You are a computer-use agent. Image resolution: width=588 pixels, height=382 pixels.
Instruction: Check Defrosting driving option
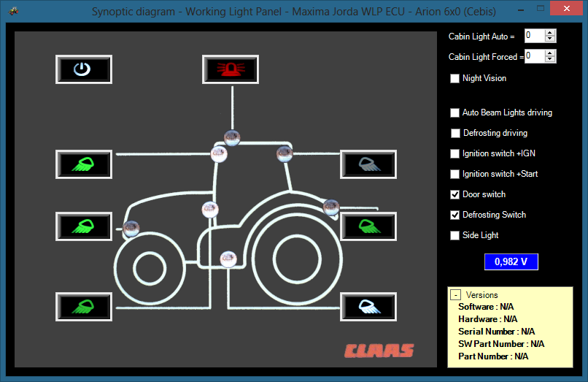[455, 133]
